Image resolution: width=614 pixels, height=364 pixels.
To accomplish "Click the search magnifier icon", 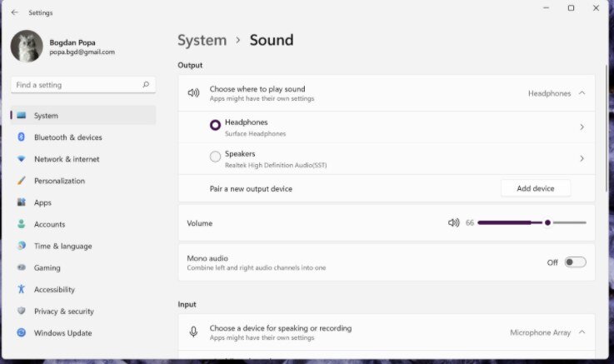I will (146, 85).
